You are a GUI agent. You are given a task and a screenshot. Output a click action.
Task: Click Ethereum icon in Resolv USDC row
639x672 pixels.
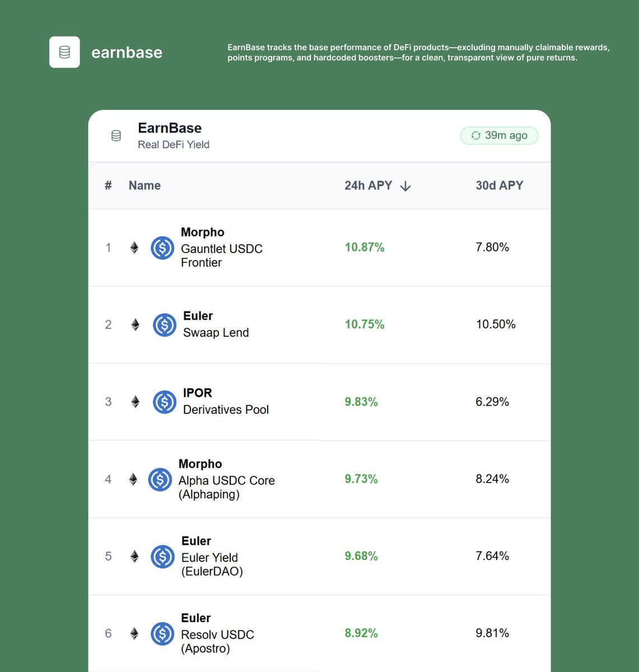click(134, 633)
